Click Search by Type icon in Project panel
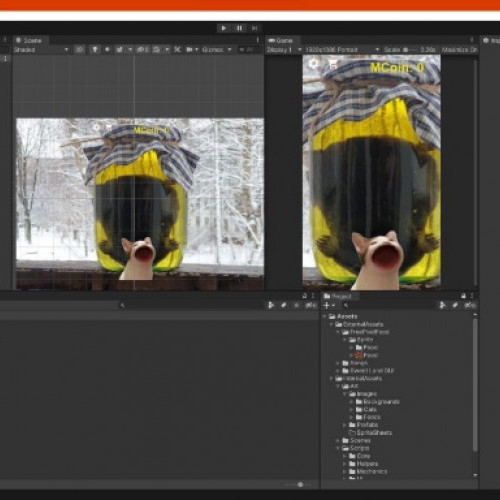Image resolution: width=500 pixels, height=500 pixels. [x=442, y=305]
